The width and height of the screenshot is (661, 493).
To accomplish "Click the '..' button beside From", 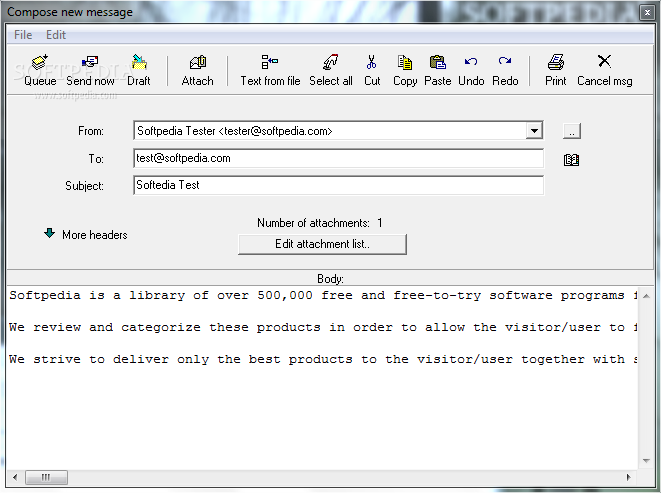I will [572, 131].
